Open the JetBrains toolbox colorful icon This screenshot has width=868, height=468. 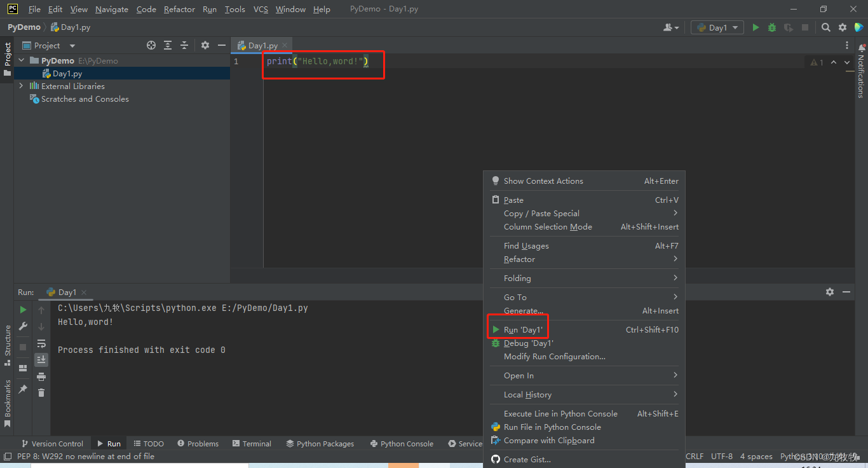point(859,27)
